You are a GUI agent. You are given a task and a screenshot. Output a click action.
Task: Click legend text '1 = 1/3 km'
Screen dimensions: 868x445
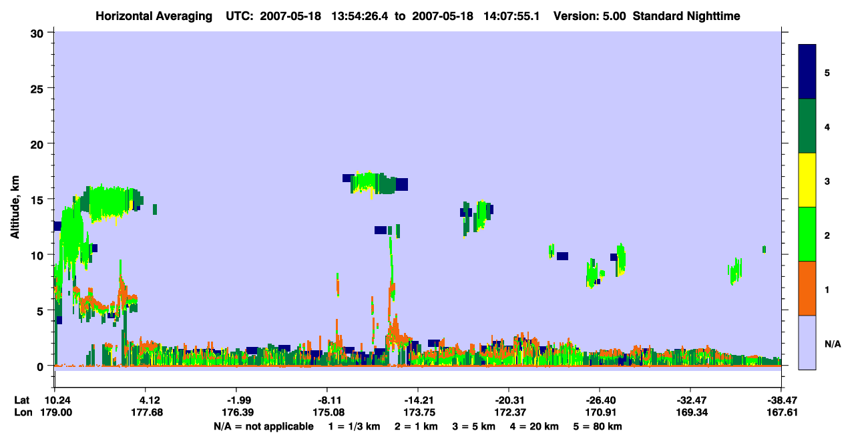pyautogui.click(x=354, y=426)
